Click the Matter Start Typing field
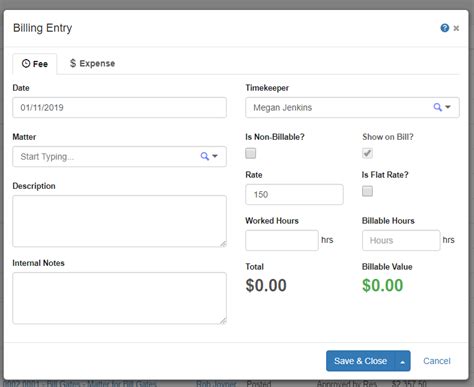474x387 pixels. (119, 156)
